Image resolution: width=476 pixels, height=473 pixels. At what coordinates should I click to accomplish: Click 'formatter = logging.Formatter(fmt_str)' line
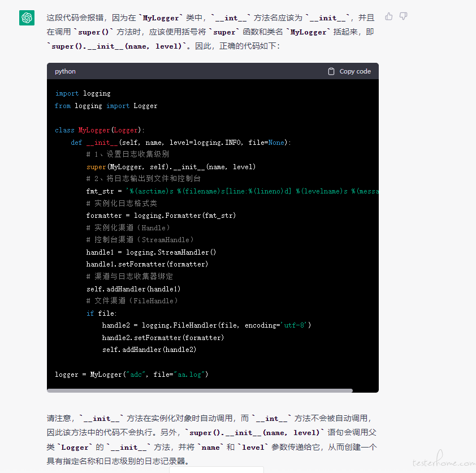coord(161,216)
